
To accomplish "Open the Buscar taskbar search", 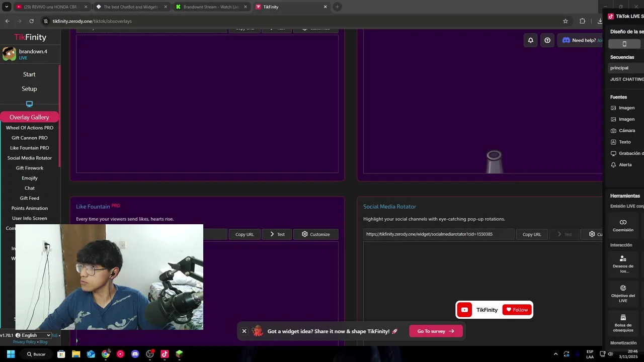I will click(36, 354).
